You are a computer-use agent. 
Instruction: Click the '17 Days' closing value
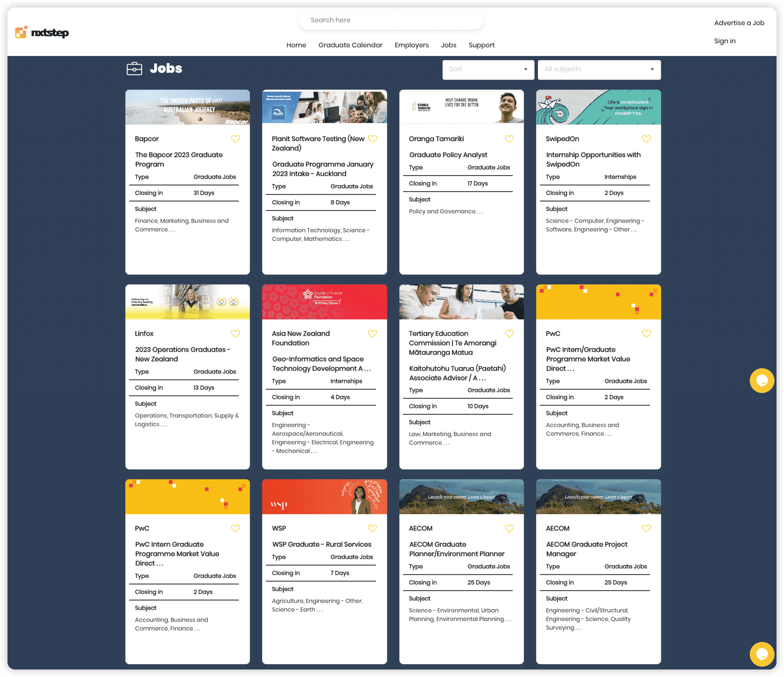[x=477, y=184]
